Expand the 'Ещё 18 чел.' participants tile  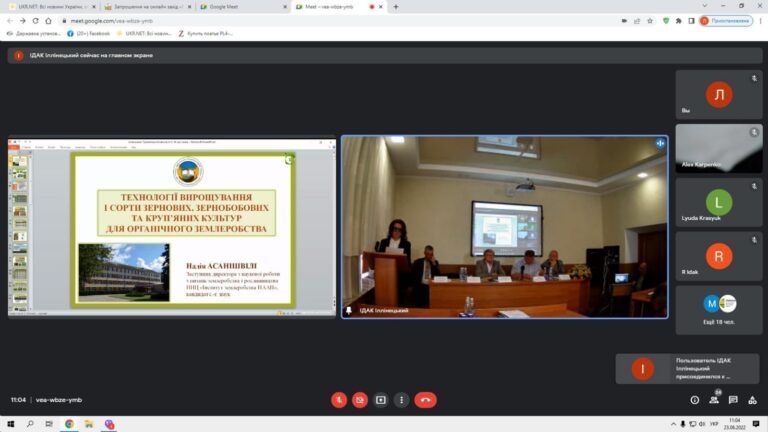pos(719,310)
